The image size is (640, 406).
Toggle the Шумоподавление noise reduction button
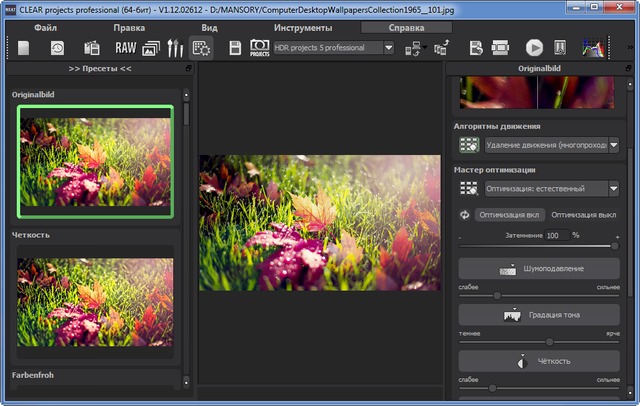540,269
